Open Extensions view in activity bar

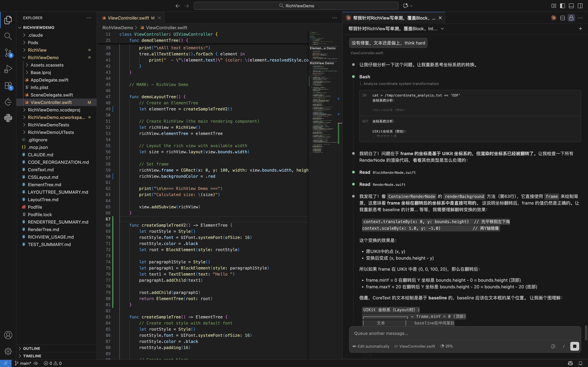click(x=8, y=85)
